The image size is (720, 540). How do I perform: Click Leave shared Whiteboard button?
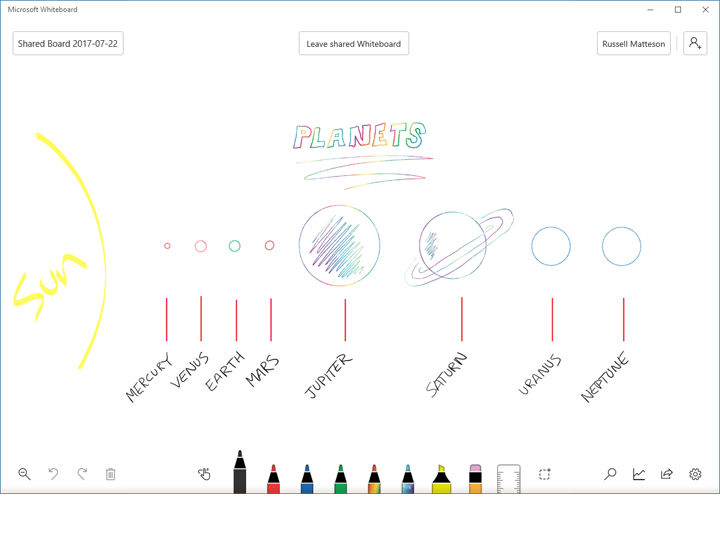coord(353,44)
